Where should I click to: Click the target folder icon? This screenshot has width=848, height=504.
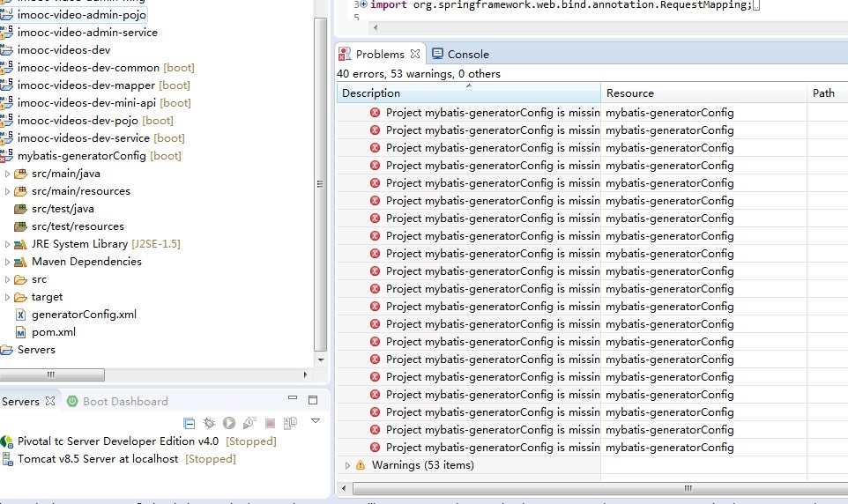[x=20, y=297]
